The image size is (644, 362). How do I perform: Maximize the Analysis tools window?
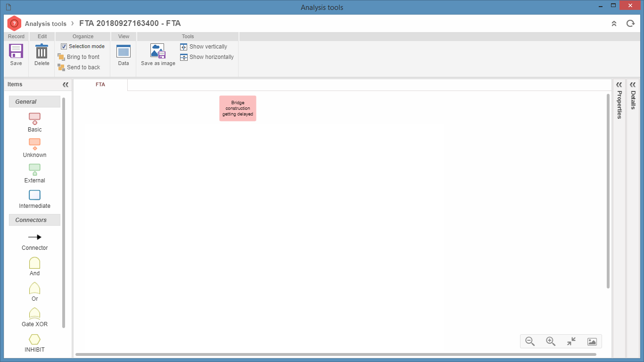pyautogui.click(x=613, y=6)
